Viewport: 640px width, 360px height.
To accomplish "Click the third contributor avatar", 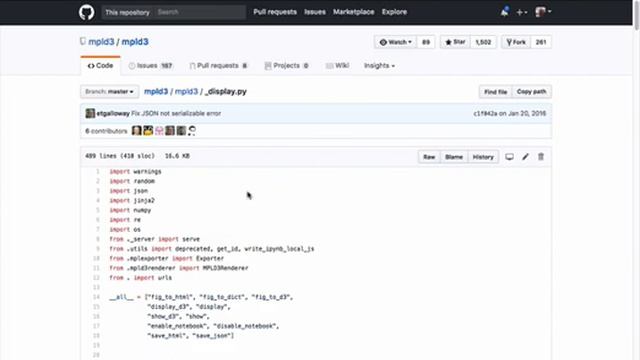I will click(159, 131).
